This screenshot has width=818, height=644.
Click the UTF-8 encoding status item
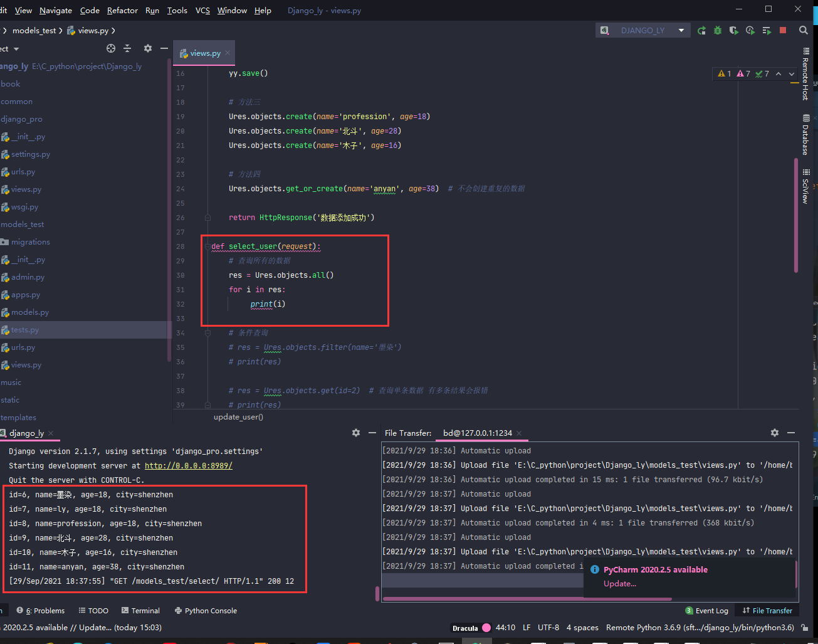click(x=548, y=628)
